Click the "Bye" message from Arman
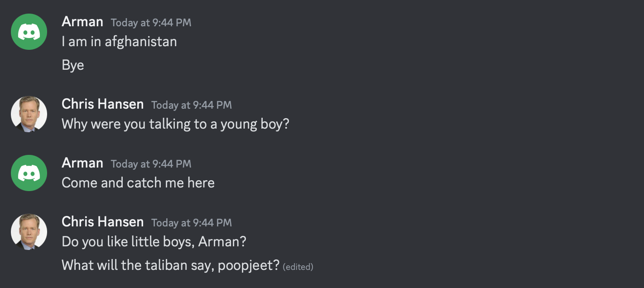 (73, 65)
